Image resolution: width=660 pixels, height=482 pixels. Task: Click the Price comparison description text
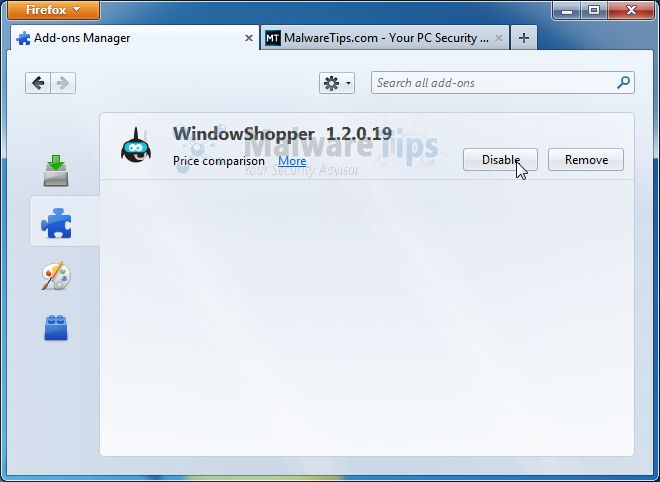point(219,161)
